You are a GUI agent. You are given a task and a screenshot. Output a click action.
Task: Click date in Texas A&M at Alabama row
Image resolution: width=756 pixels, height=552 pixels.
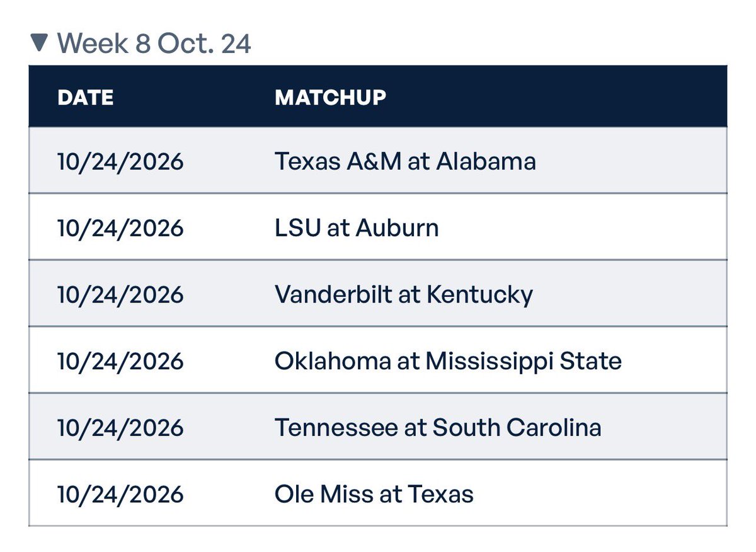(x=120, y=161)
